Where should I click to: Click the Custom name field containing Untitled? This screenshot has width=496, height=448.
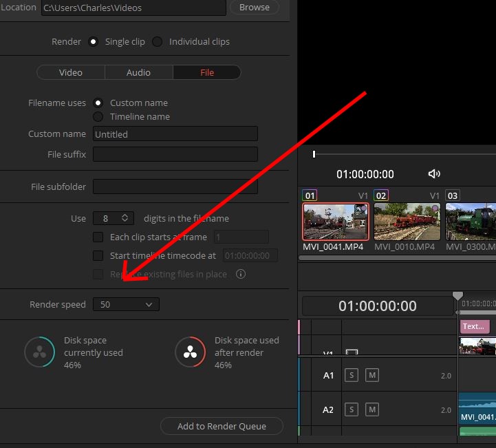point(175,134)
